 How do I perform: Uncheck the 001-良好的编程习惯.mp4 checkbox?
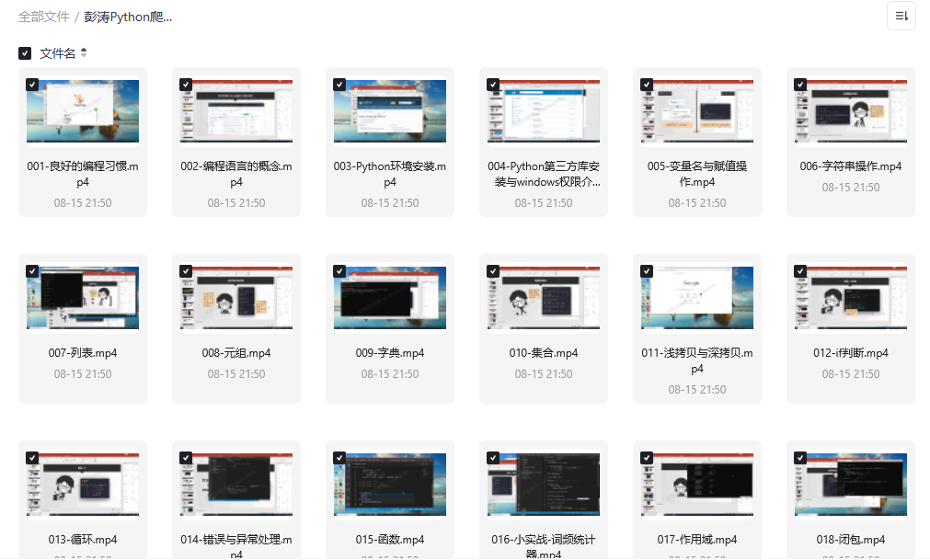tap(32, 85)
